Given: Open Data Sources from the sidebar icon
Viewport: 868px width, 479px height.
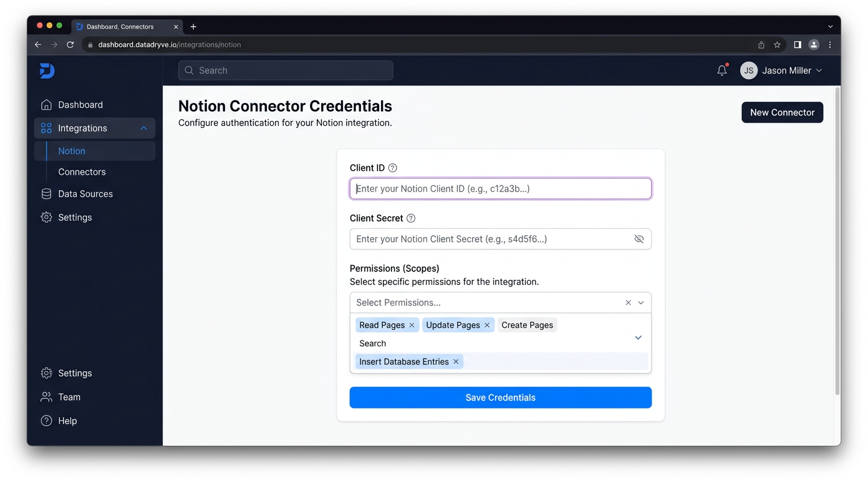Looking at the screenshot, I should click(46, 194).
